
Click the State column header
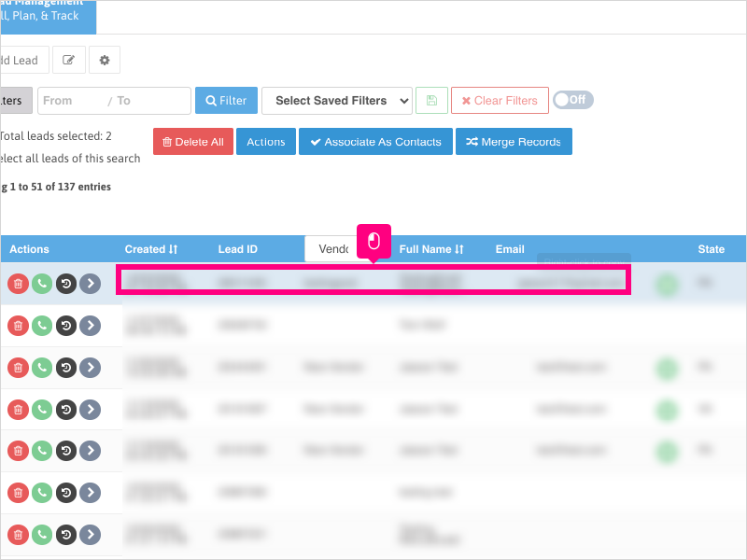click(711, 249)
